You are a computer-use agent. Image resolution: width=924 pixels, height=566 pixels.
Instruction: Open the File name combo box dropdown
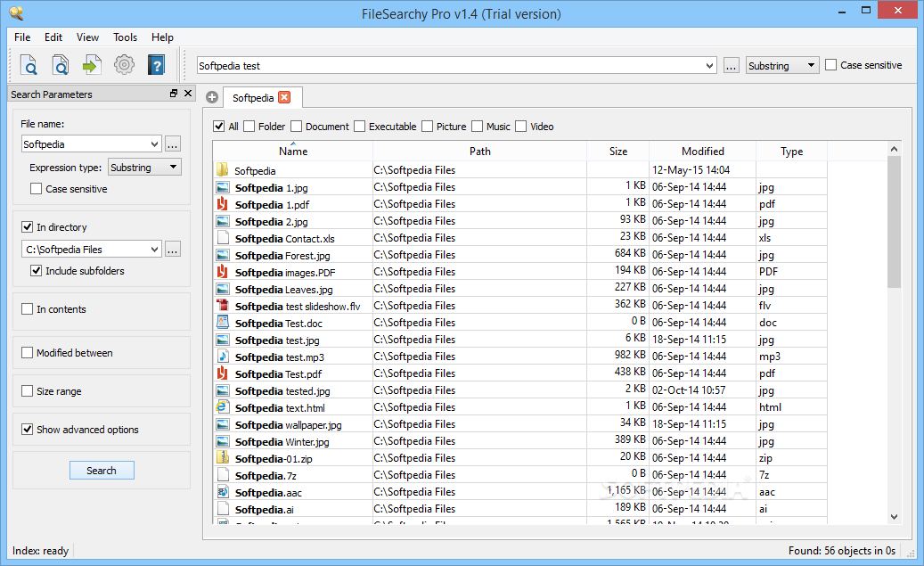154,144
